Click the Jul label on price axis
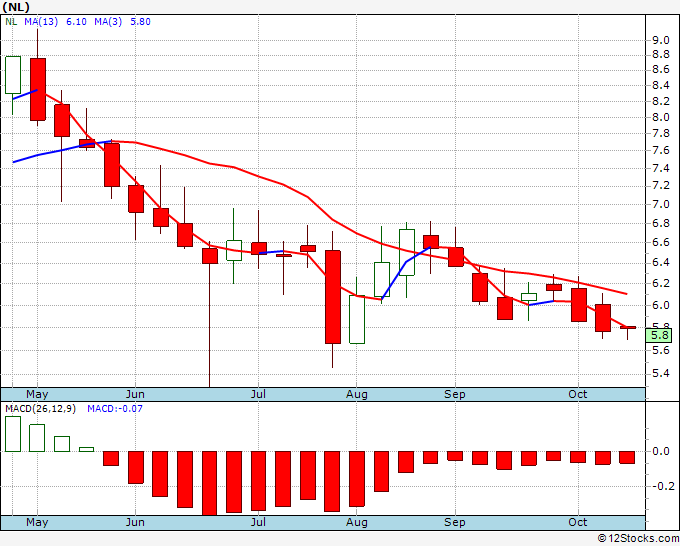The height and width of the screenshot is (546, 680). tap(258, 394)
